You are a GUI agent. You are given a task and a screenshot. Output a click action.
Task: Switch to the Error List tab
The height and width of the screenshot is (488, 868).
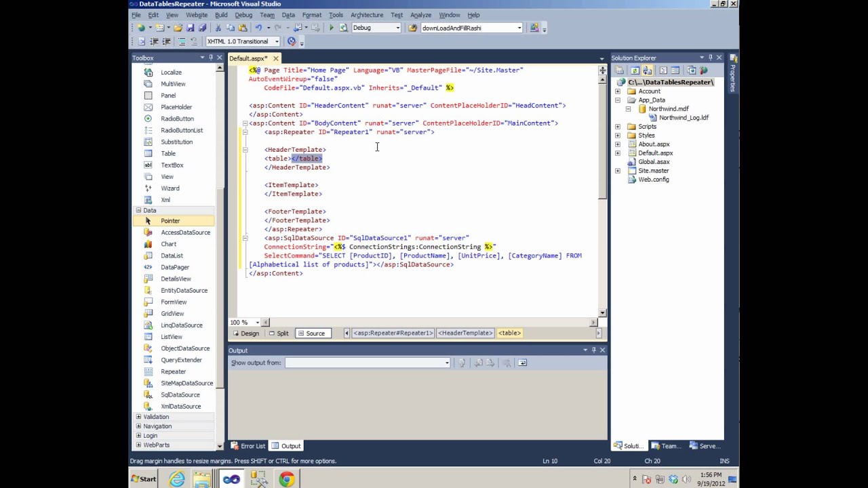[x=248, y=446]
